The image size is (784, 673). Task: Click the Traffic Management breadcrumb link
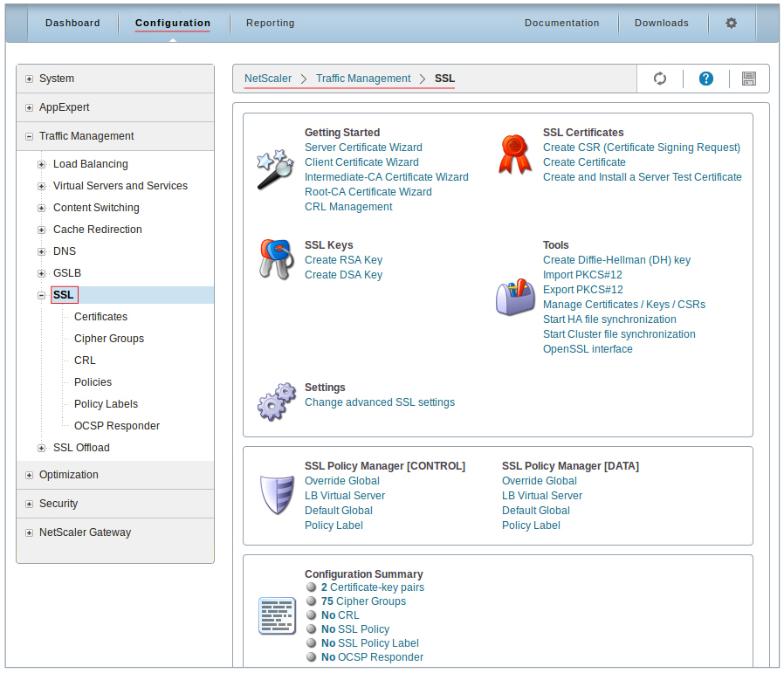[363, 79]
